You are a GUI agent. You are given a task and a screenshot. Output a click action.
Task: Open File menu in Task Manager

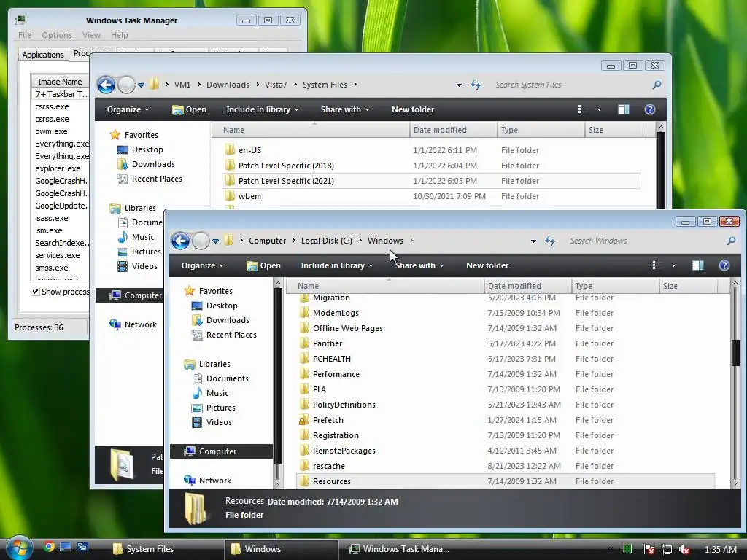25,35
